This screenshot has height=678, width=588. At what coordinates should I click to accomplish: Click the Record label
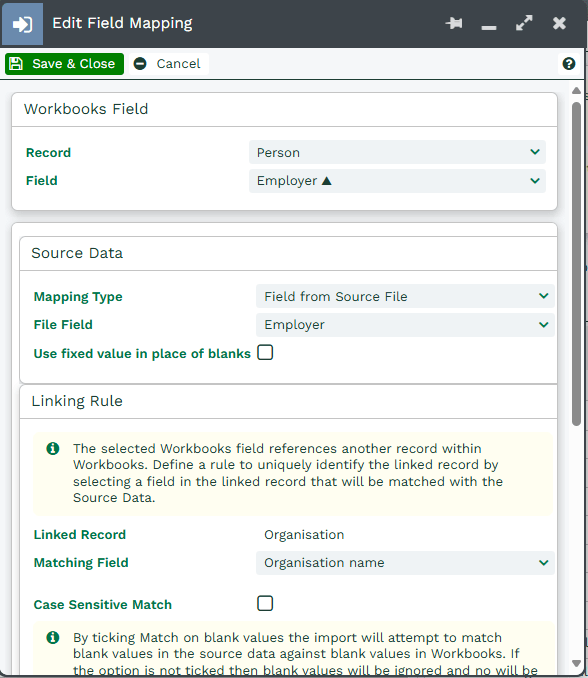coord(48,153)
